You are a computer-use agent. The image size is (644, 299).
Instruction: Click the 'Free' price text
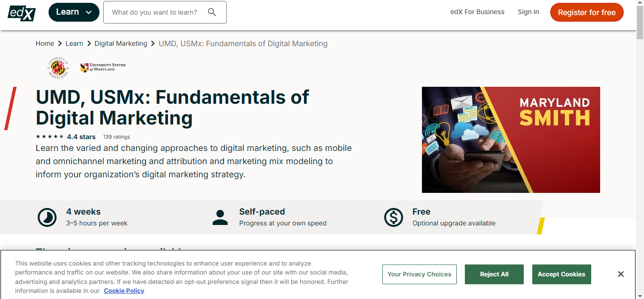click(x=421, y=212)
